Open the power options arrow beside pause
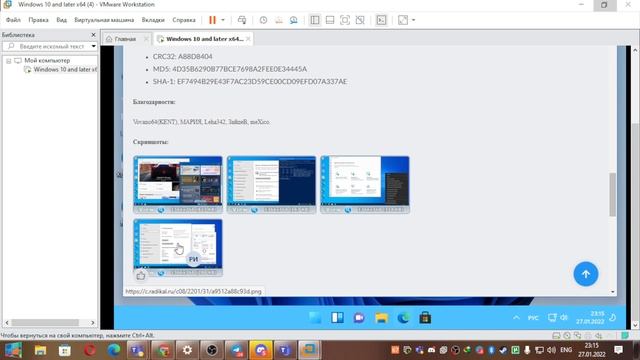The width and height of the screenshot is (640, 360). [223, 20]
